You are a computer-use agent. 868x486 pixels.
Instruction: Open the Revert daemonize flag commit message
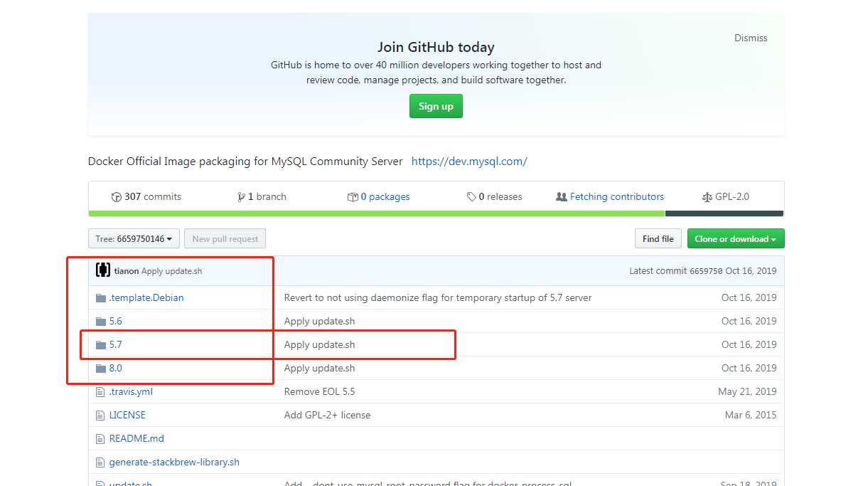coord(438,297)
